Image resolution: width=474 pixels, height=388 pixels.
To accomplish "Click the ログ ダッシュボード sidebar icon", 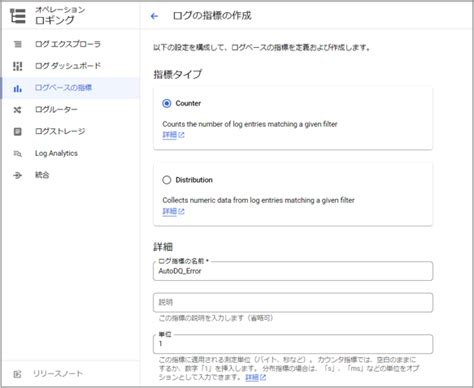I will pyautogui.click(x=18, y=66).
